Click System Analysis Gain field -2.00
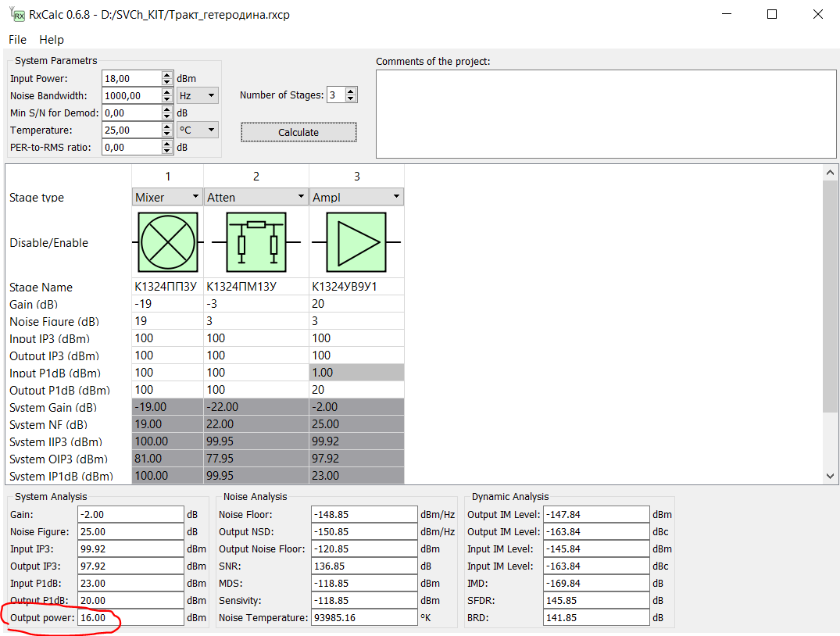 click(x=130, y=514)
